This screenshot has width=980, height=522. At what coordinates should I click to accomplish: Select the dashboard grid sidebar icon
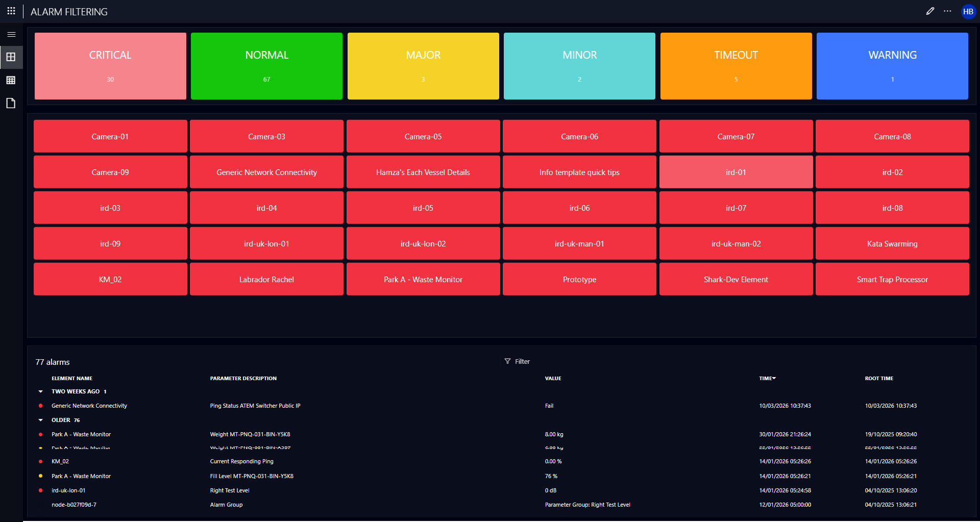(x=11, y=57)
